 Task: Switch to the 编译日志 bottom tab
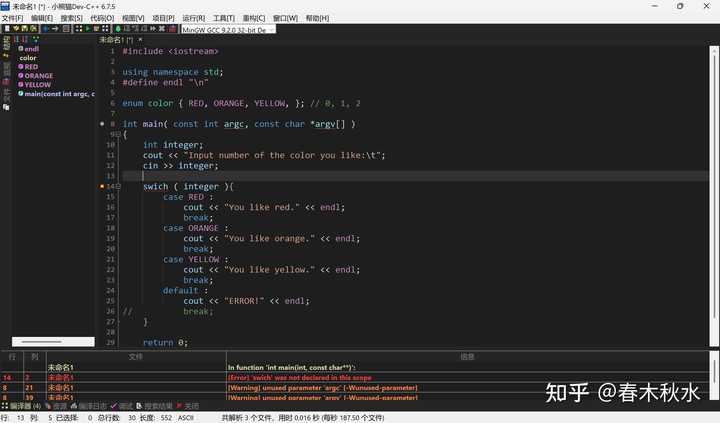point(90,406)
